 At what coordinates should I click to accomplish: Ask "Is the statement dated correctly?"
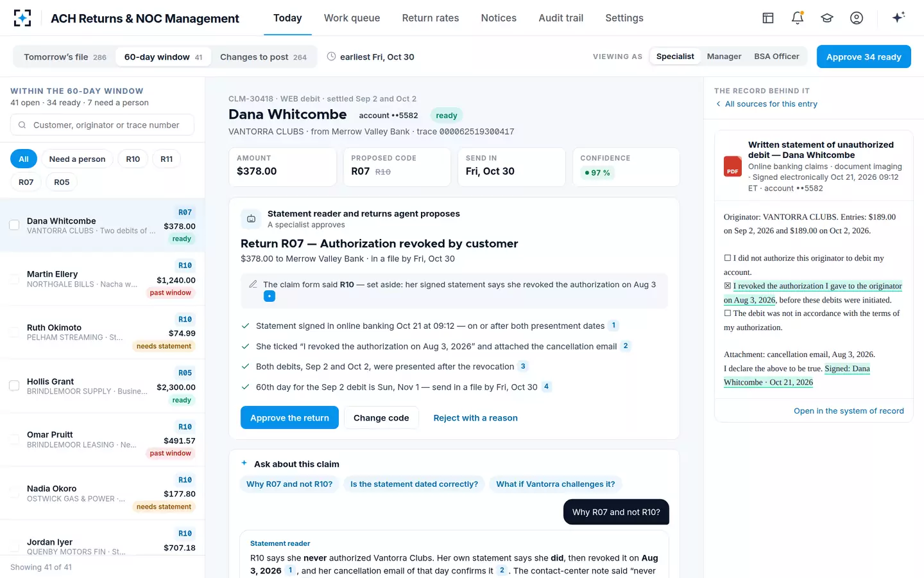414,484
